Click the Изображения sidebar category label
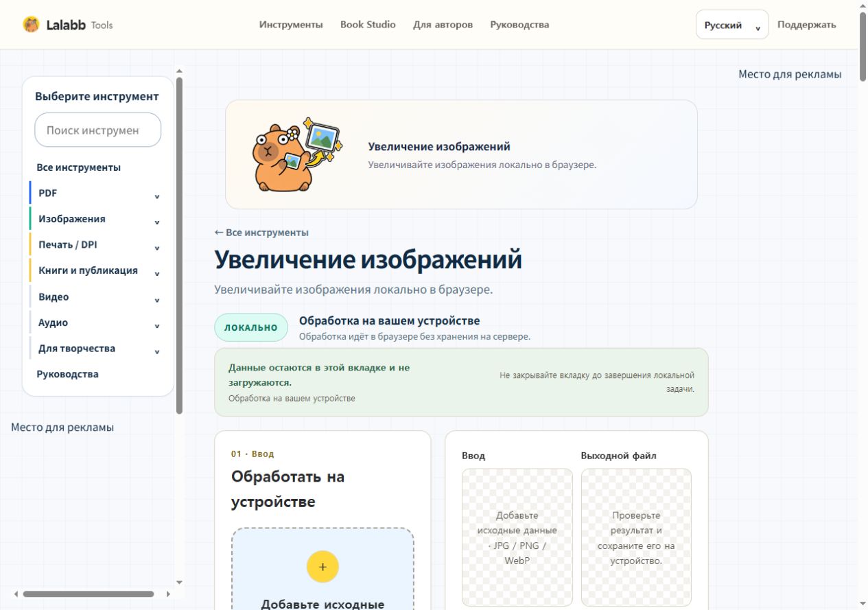Image resolution: width=868 pixels, height=610 pixels. pyautogui.click(x=72, y=219)
